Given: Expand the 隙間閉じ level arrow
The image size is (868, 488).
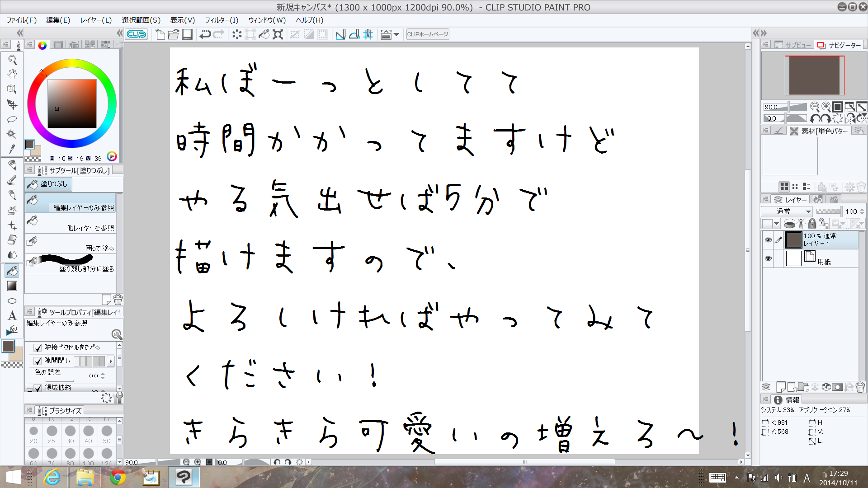Looking at the screenshot, I should [x=110, y=361].
